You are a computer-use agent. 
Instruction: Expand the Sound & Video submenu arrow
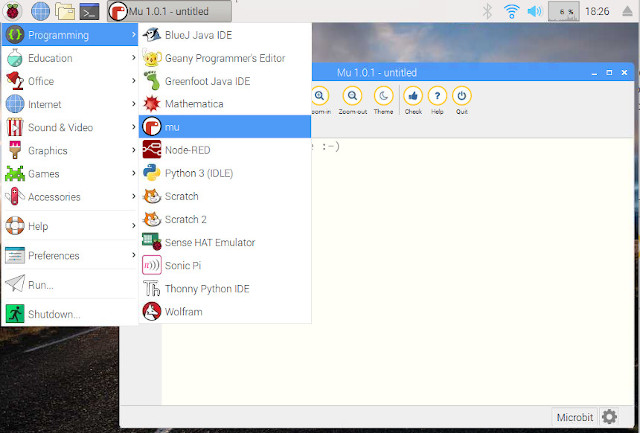coord(133,127)
